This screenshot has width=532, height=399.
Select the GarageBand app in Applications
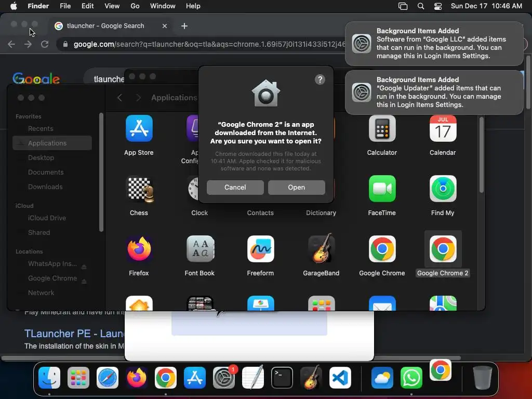point(321,248)
